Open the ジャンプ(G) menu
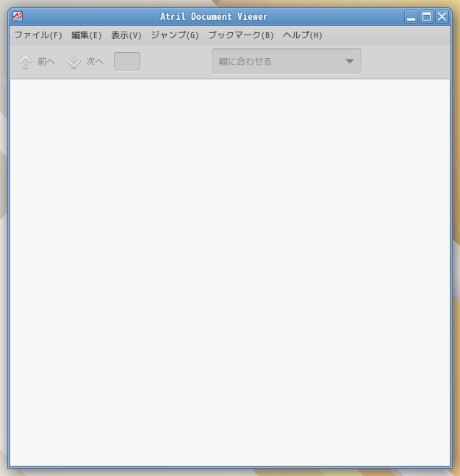Image resolution: width=460 pixels, height=476 pixels. [175, 35]
